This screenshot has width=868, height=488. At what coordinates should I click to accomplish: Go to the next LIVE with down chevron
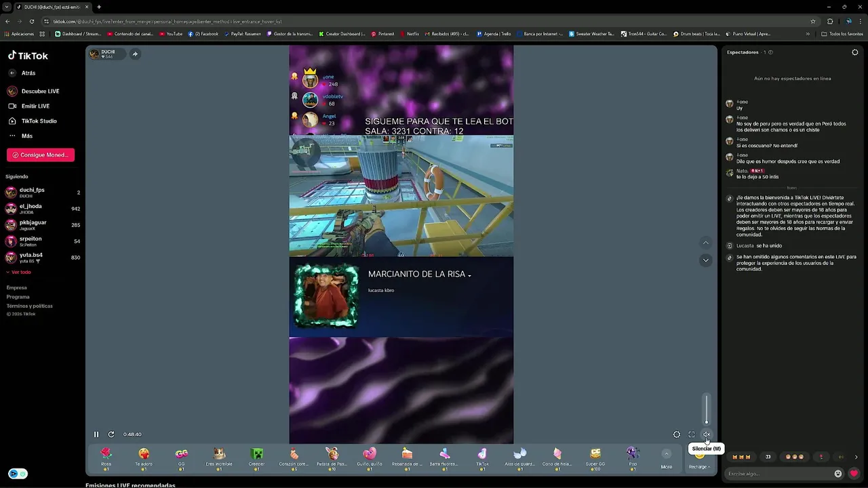pyautogui.click(x=706, y=260)
